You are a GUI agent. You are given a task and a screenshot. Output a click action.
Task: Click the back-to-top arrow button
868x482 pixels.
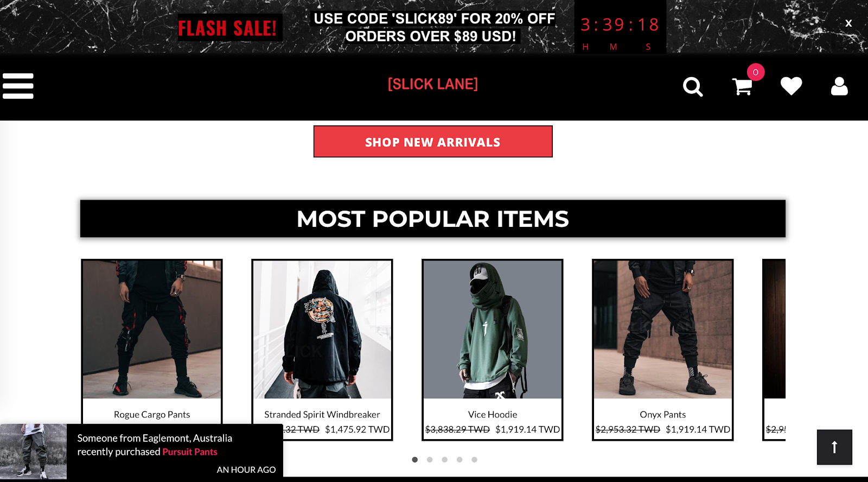[x=834, y=447]
